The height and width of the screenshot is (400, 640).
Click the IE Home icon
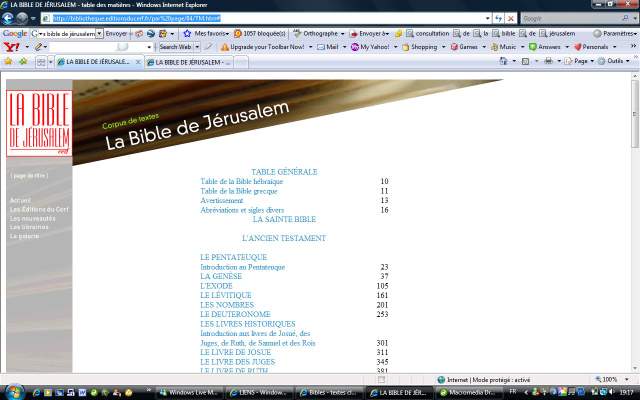(504, 61)
